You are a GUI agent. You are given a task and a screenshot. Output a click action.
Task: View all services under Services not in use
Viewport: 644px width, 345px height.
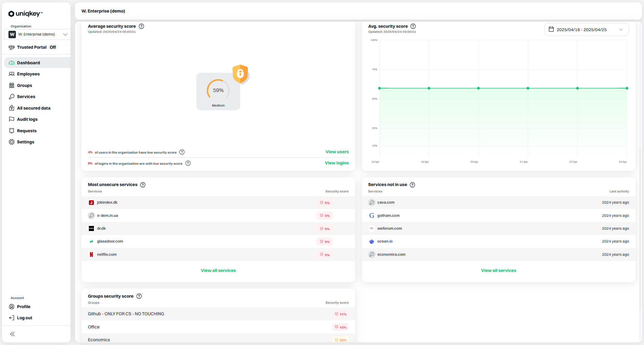tap(498, 271)
